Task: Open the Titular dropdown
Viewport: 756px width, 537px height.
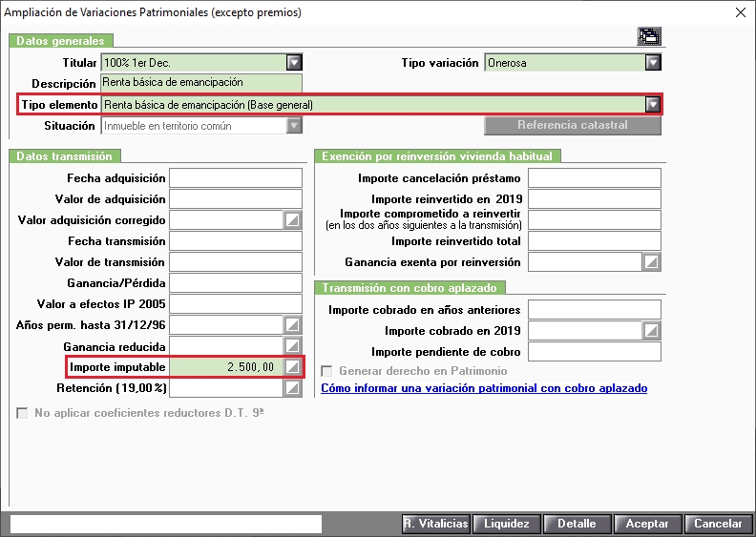Action: click(294, 63)
